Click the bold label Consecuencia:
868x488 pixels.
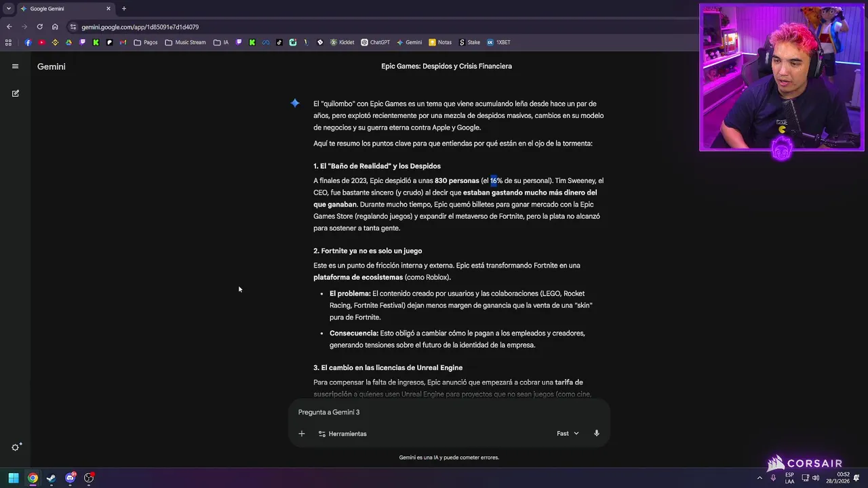[354, 333]
